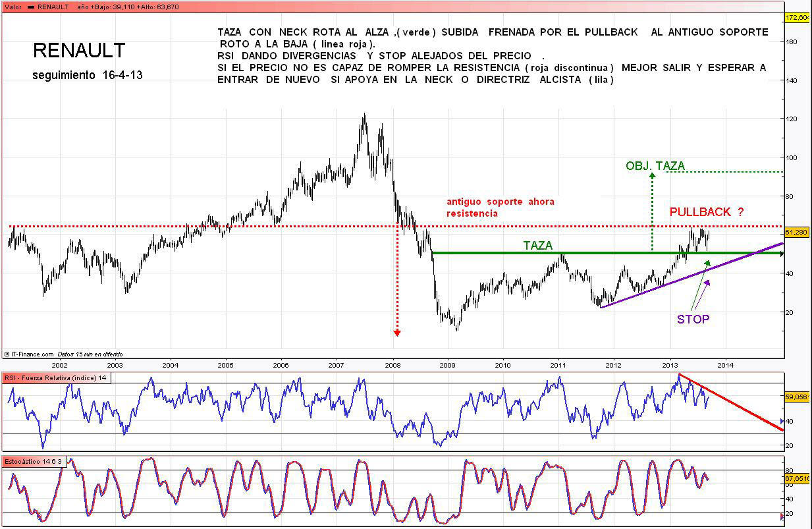
Task: Click the yellow 59,056 RSI value tag
Action: click(x=796, y=397)
